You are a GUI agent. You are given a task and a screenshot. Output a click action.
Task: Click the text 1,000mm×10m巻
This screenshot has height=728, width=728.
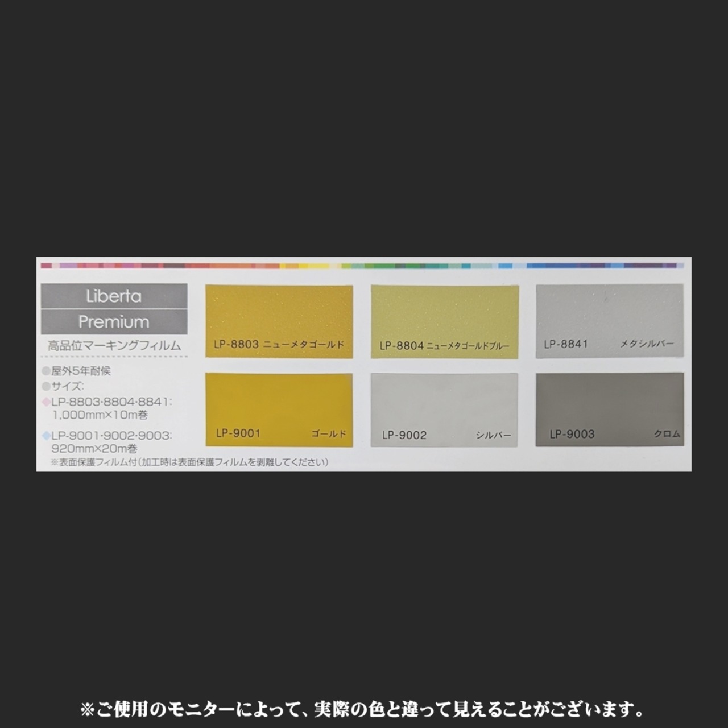pyautogui.click(x=100, y=415)
